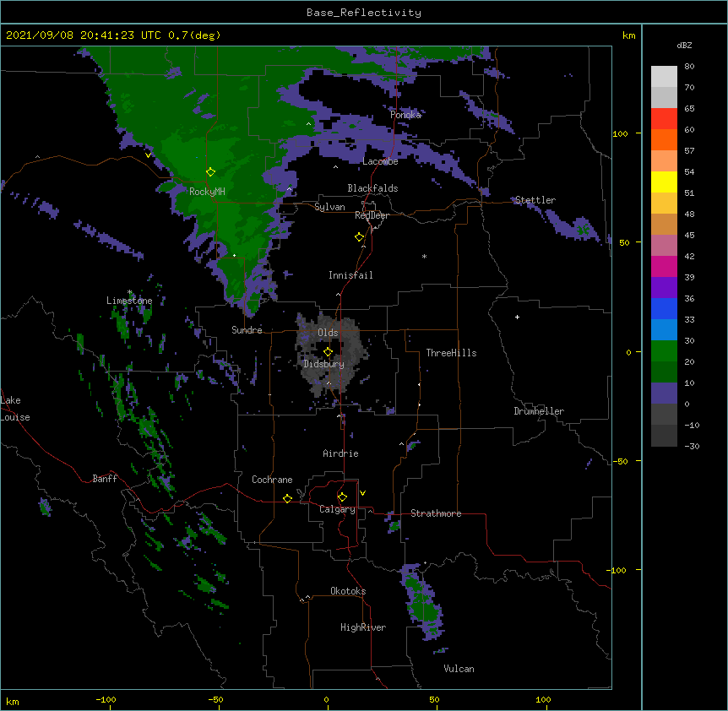728x711 pixels.
Task: Pick the purple 36-39 dBZ legend swatch
Action: click(x=664, y=288)
